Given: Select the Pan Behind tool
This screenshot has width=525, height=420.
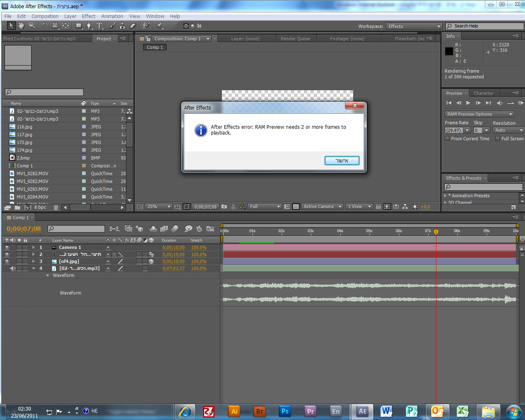Looking at the screenshot, I should (66, 26).
